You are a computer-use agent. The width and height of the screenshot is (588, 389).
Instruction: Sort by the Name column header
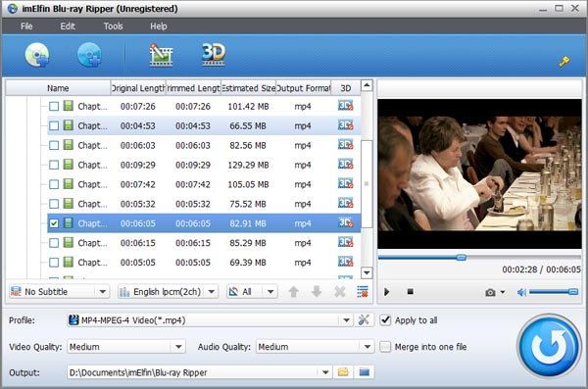58,88
